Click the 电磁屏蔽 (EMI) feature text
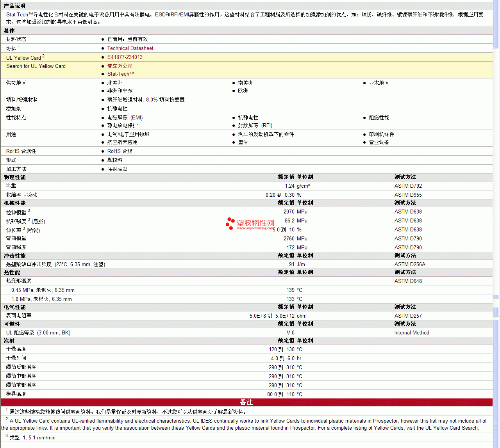 (x=125, y=117)
